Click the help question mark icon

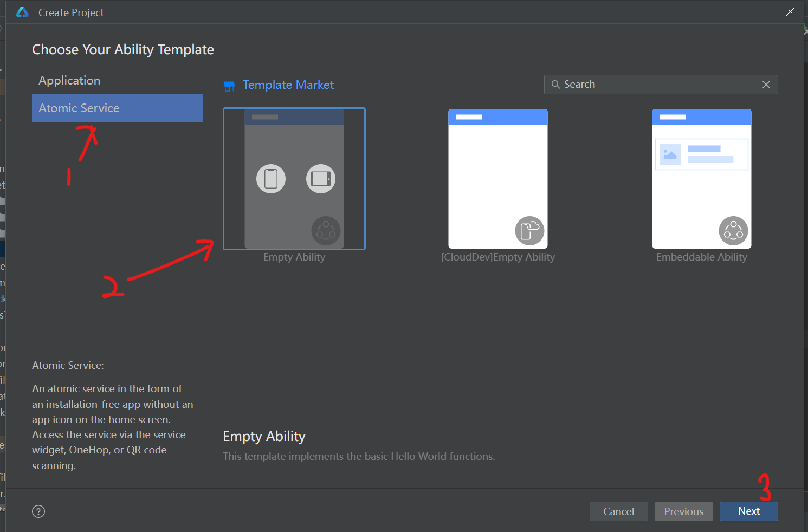(x=38, y=511)
